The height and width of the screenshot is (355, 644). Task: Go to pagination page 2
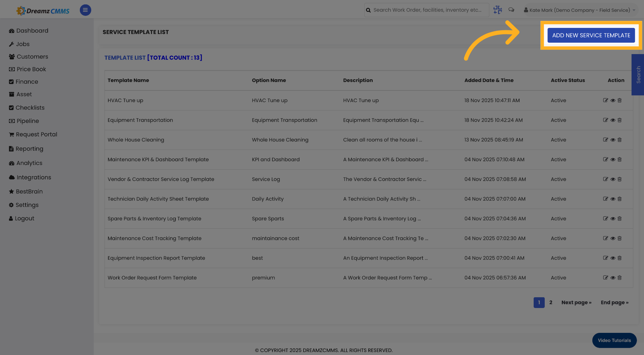tap(551, 302)
